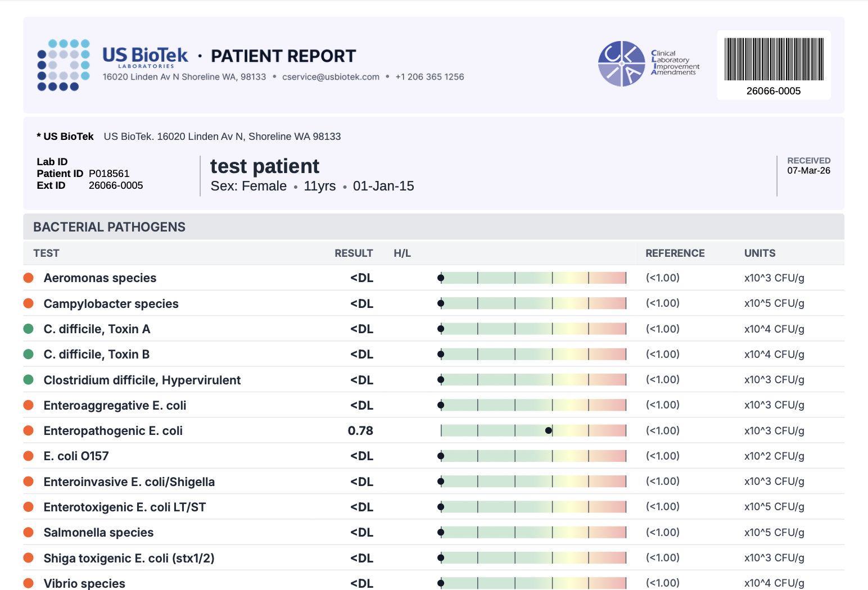Click the orange dot beside Enteropathogenic E. coli
This screenshot has height=590, width=868.
coord(29,431)
